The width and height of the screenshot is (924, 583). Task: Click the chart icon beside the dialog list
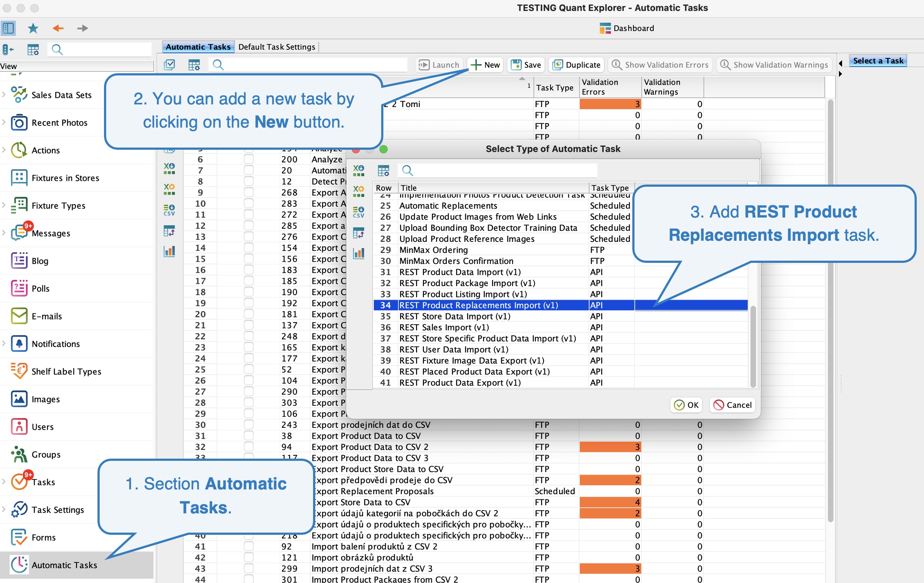pos(358,253)
